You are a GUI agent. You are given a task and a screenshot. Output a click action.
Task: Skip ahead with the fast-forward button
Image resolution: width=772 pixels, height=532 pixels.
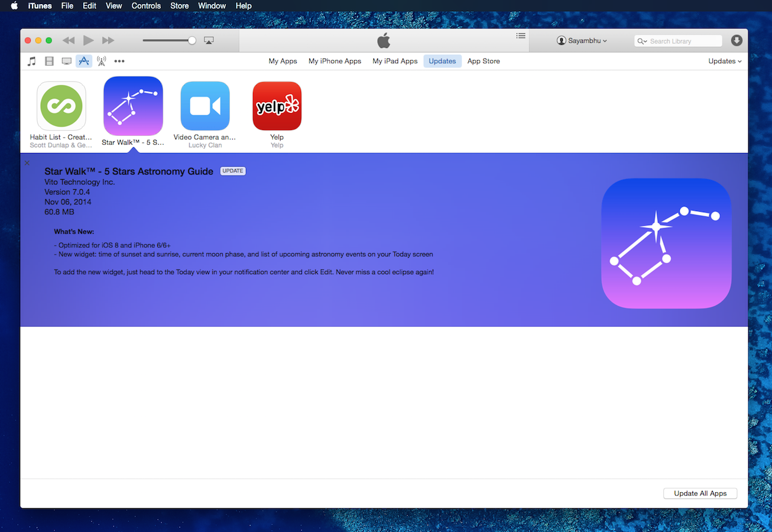point(108,40)
